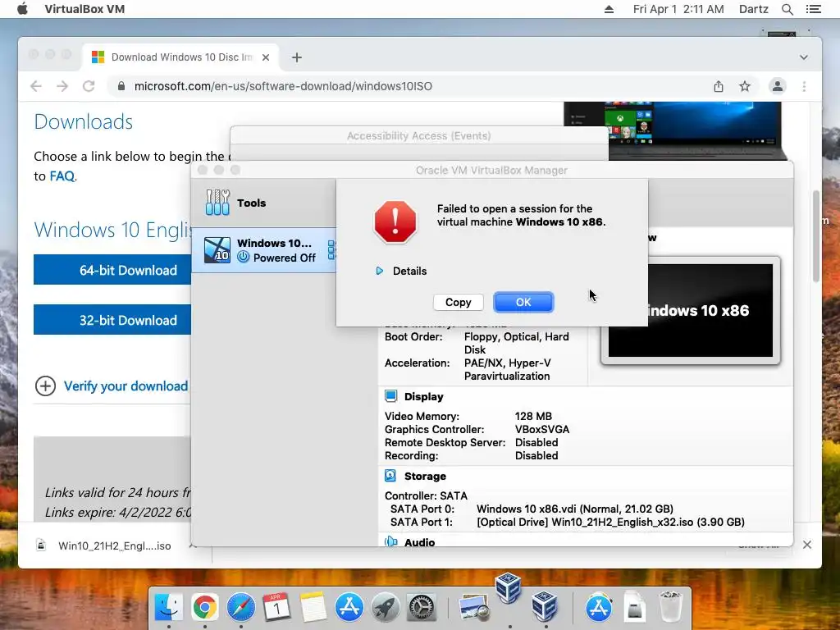Click OK in the error dialog
840x630 pixels.
523,302
